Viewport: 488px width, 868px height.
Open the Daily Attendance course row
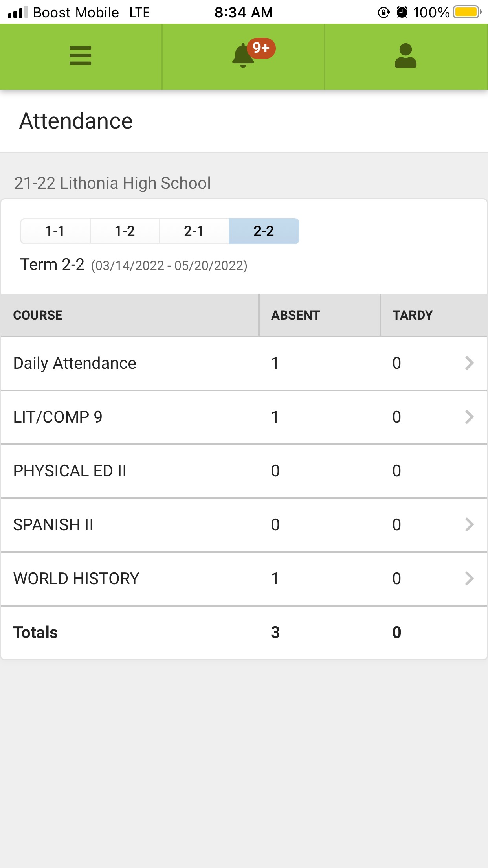(75, 363)
